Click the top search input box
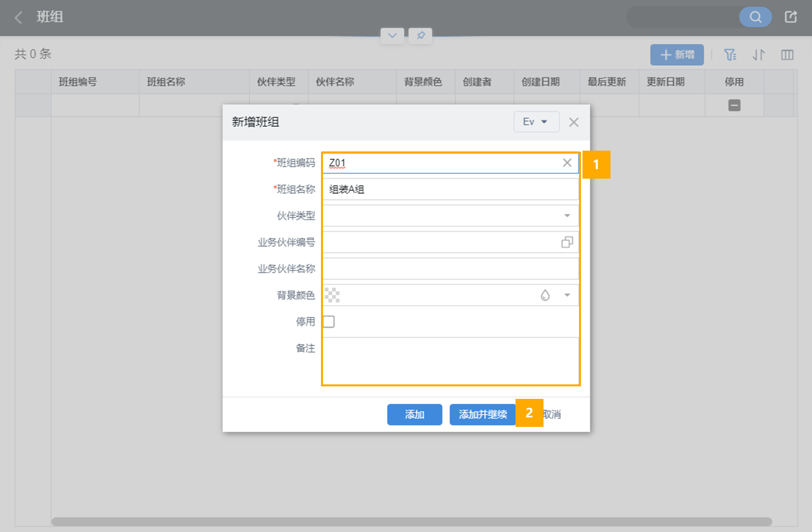The image size is (812, 532). point(682,17)
